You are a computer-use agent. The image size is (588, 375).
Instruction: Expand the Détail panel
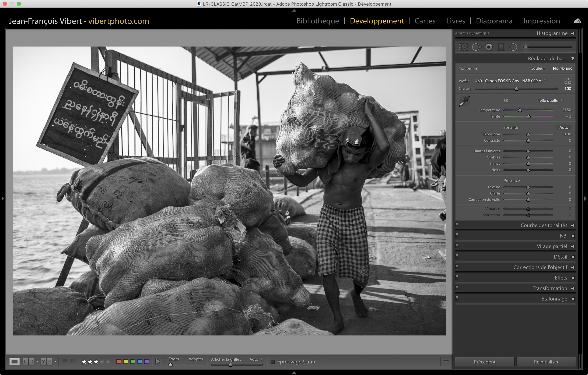coord(560,257)
